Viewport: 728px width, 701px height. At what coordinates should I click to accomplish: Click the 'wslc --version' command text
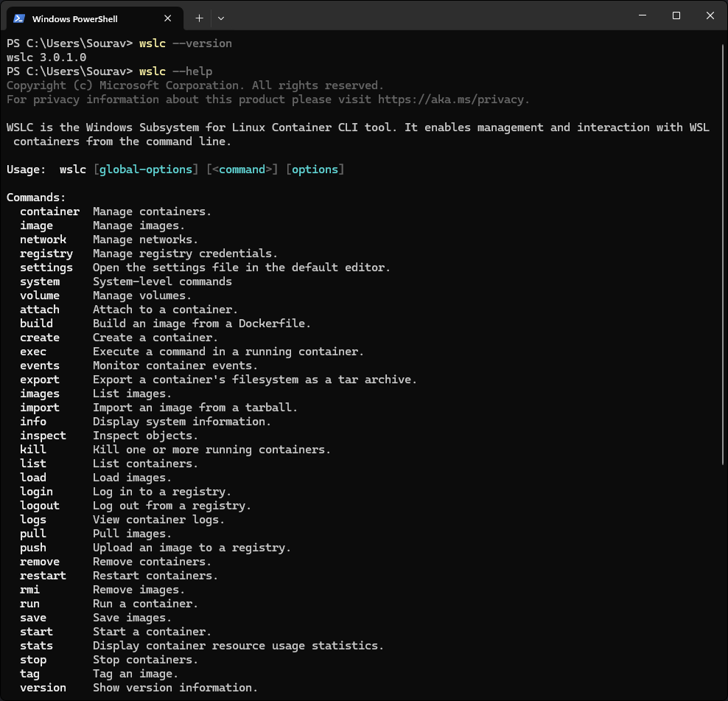(185, 43)
